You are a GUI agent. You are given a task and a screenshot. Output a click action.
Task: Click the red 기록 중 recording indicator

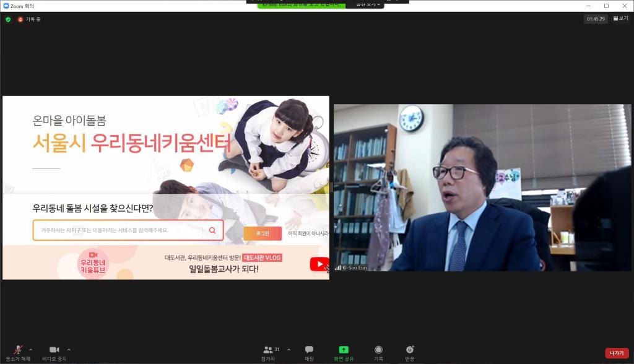29,19
